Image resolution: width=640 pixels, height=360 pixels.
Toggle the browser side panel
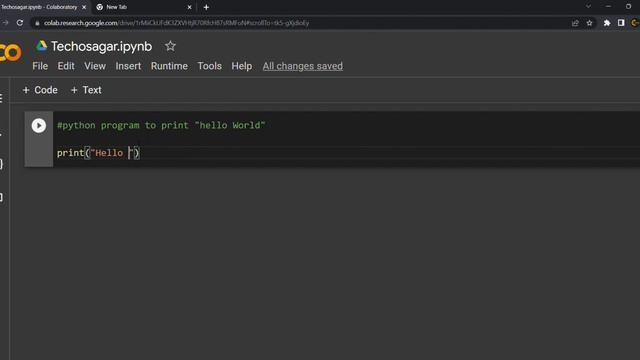621,23
